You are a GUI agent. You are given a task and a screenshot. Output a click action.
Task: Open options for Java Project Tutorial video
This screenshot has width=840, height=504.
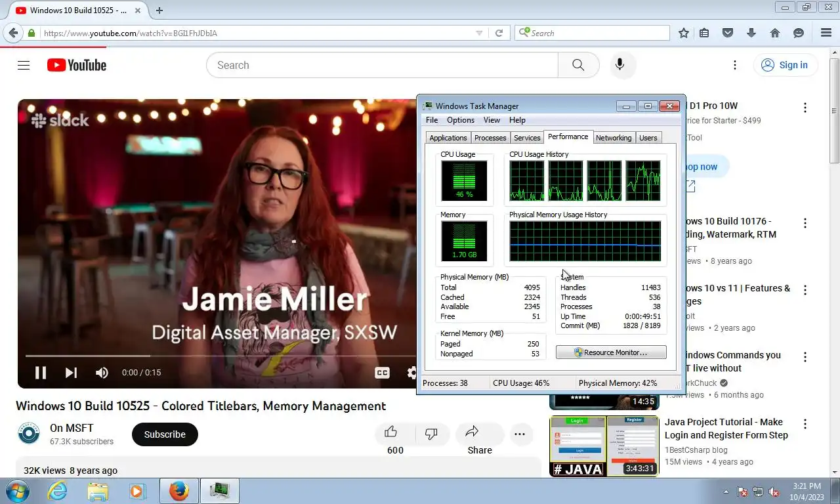pos(805,424)
